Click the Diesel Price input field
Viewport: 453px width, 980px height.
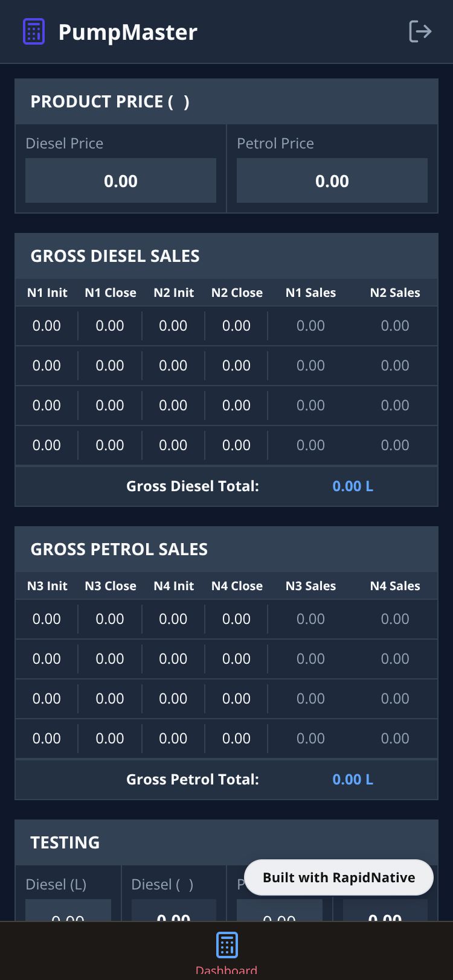pos(121,181)
